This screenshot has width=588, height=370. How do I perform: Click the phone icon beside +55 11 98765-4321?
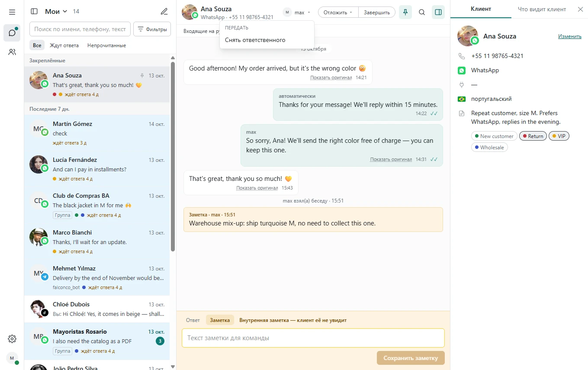[462, 56]
